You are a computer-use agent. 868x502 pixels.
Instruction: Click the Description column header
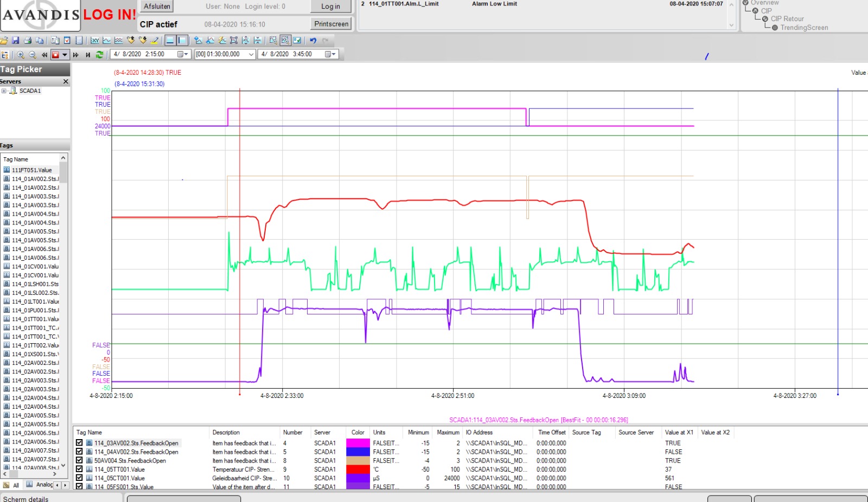pos(245,433)
